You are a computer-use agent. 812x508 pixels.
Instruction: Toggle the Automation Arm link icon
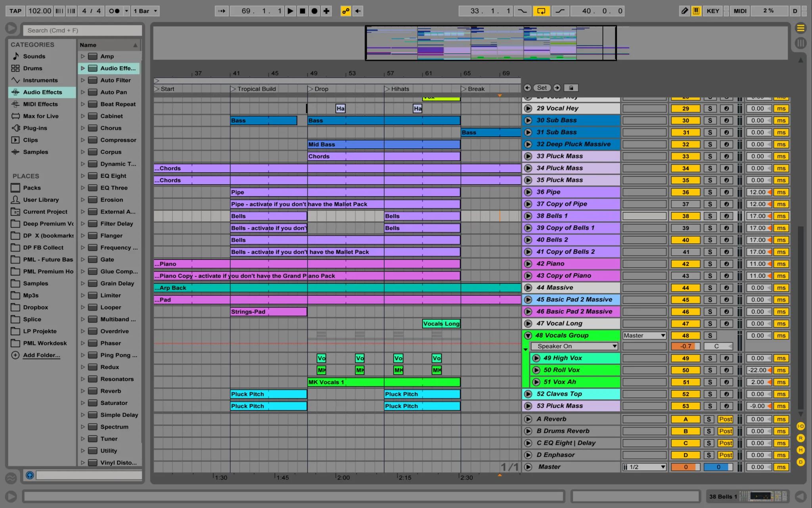pos(346,11)
